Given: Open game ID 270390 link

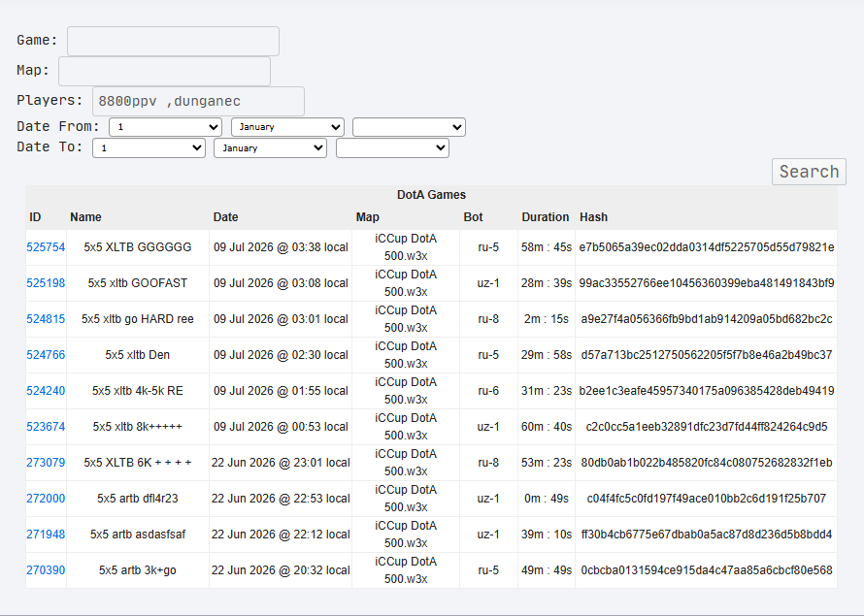Looking at the screenshot, I should [46, 570].
